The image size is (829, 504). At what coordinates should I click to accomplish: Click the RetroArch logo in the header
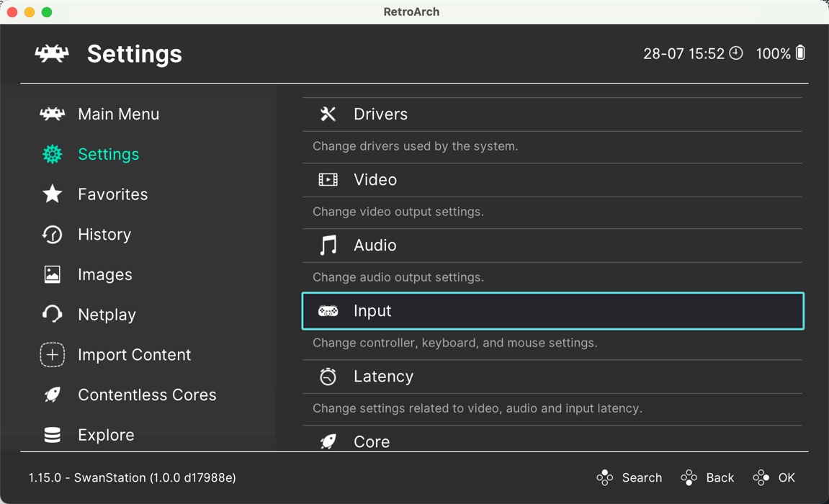tap(52, 53)
